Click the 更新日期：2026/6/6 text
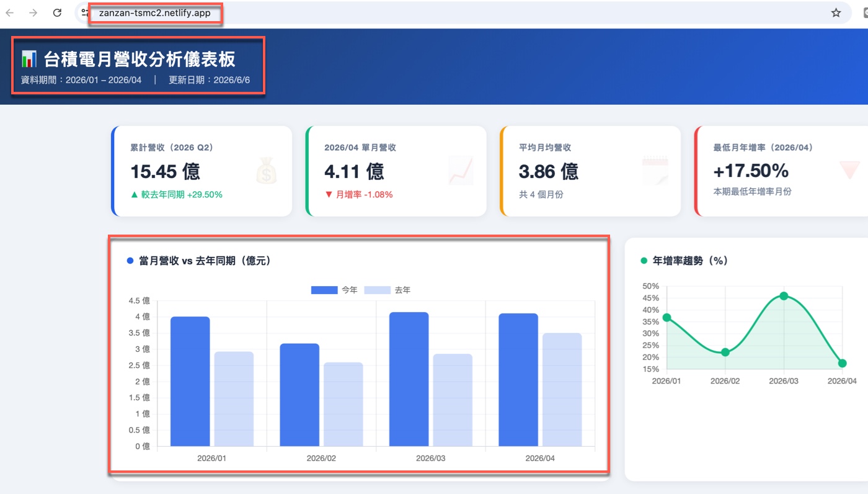Screen dimensions: 868x494 click(x=209, y=80)
